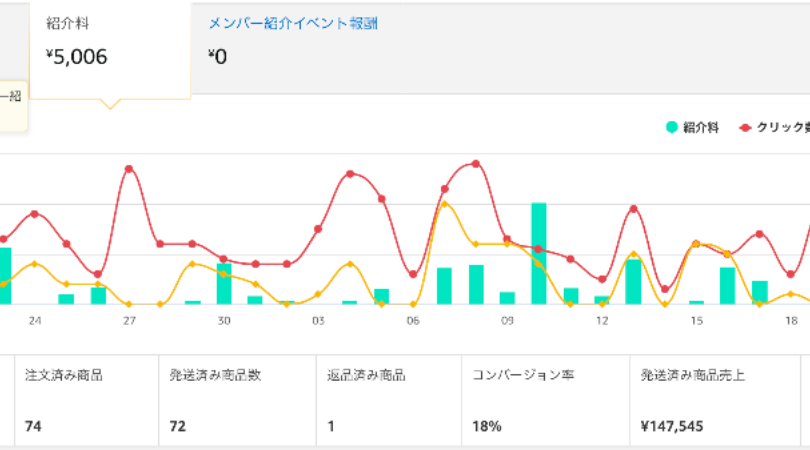Click the green 紹介料 legend dot
Viewport: 810px width, 450px height.
[672, 127]
